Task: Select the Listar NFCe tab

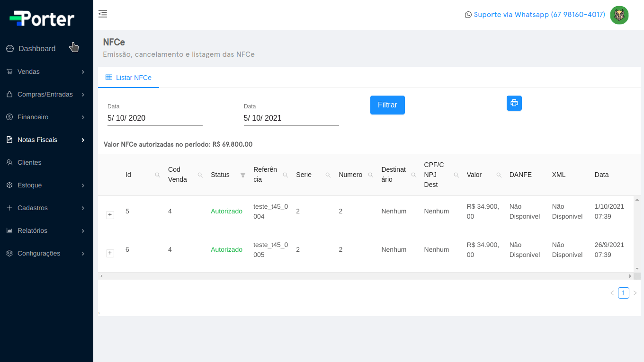Action: click(128, 78)
